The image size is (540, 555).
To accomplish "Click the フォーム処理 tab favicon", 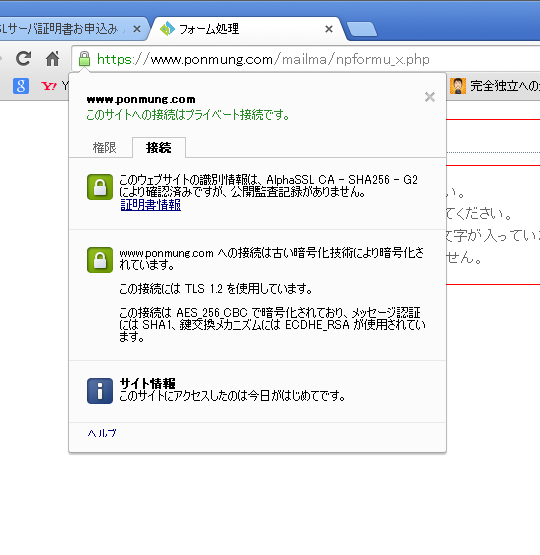I will (x=167, y=29).
